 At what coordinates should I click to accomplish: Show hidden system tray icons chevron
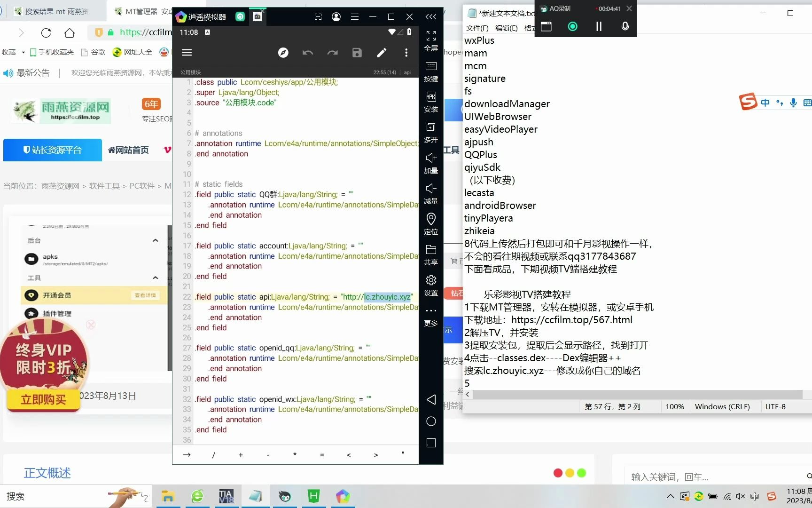[671, 496]
